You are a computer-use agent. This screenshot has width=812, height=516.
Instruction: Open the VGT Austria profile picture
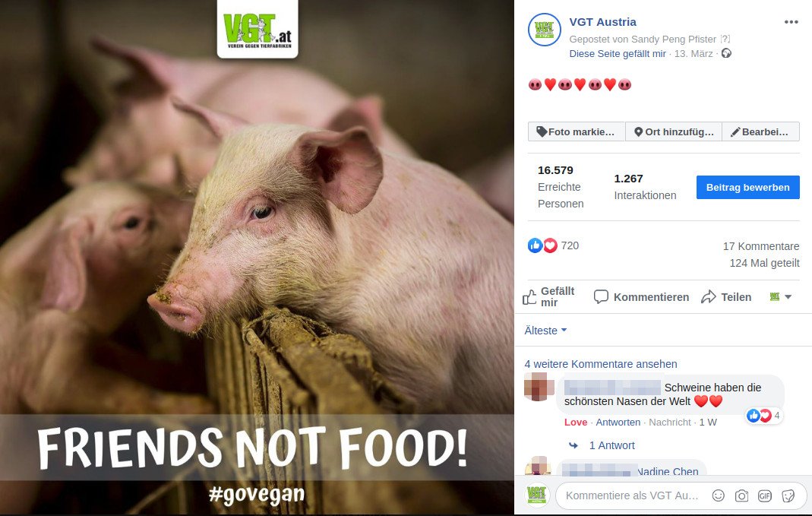[545, 30]
